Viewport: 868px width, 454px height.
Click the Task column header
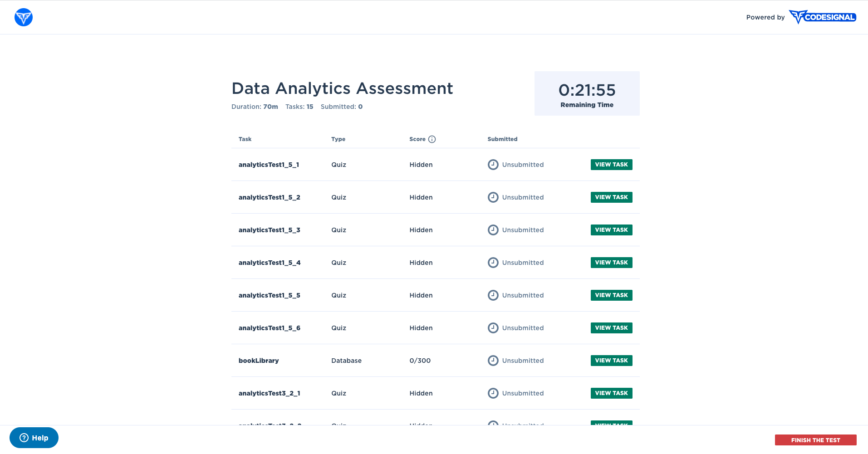coord(245,139)
